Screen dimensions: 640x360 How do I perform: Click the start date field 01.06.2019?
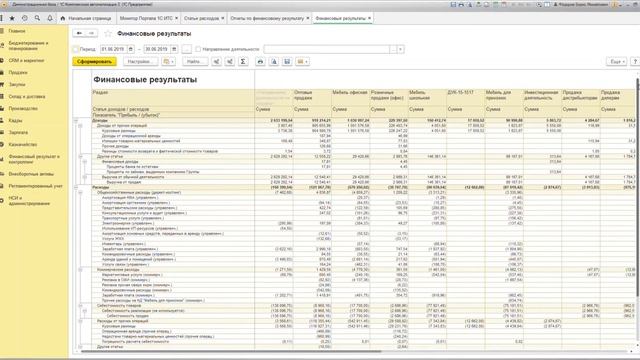click(x=113, y=49)
